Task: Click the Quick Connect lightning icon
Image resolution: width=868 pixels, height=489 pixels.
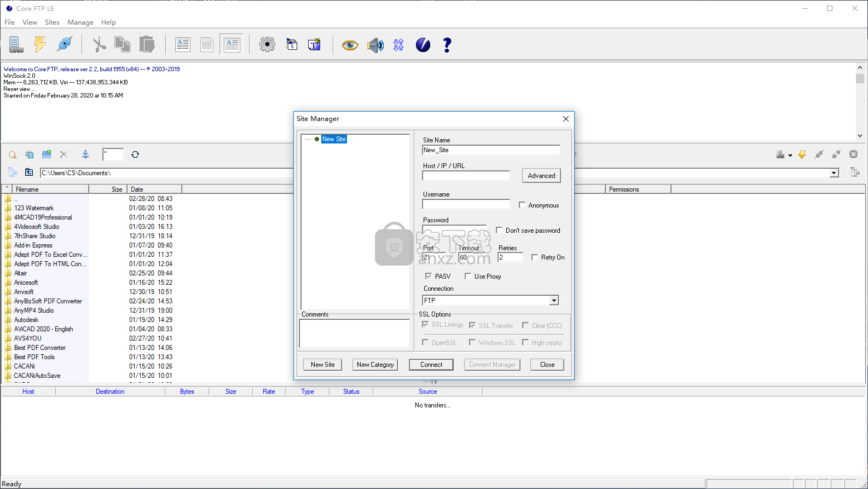Action: pos(40,44)
